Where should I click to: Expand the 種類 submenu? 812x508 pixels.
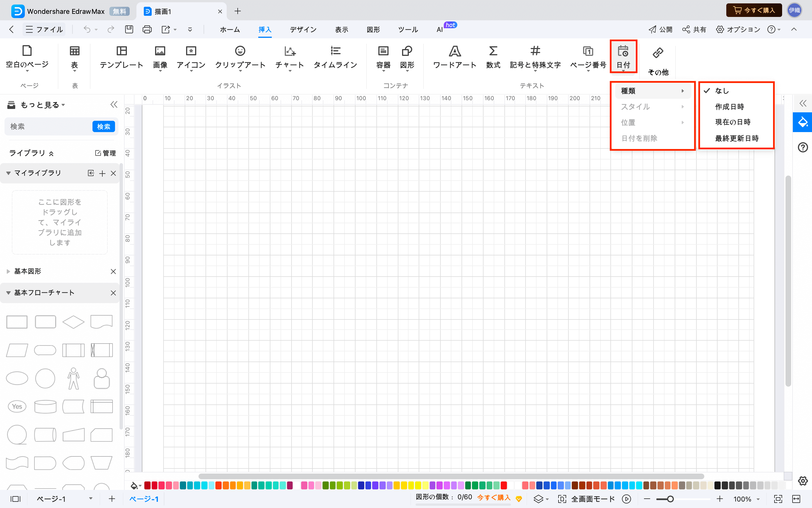(653, 91)
